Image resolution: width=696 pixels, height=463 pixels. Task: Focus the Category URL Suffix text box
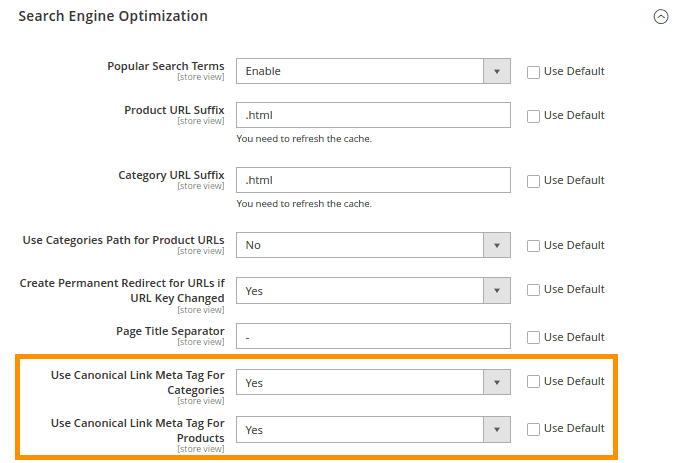(x=373, y=181)
